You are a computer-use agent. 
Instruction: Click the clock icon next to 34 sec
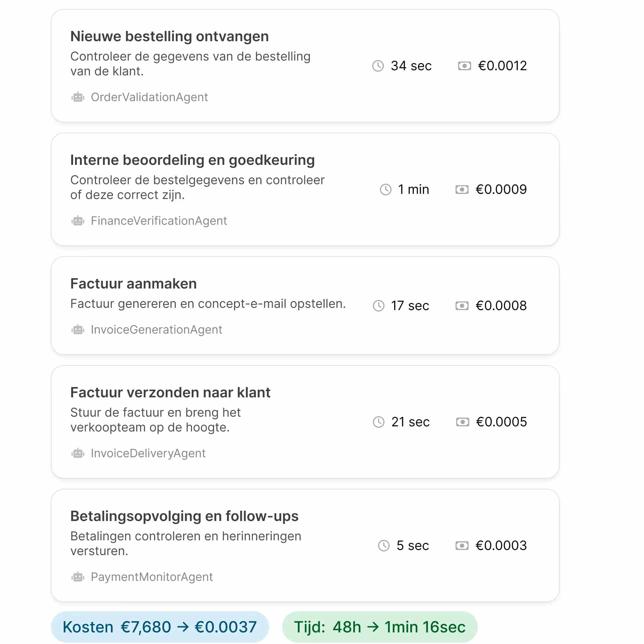click(378, 66)
